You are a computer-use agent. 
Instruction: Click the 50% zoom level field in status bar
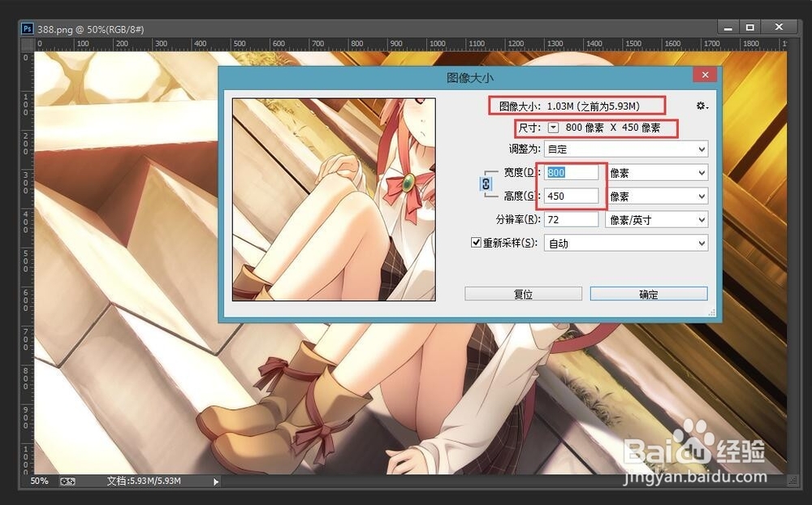coord(39,481)
